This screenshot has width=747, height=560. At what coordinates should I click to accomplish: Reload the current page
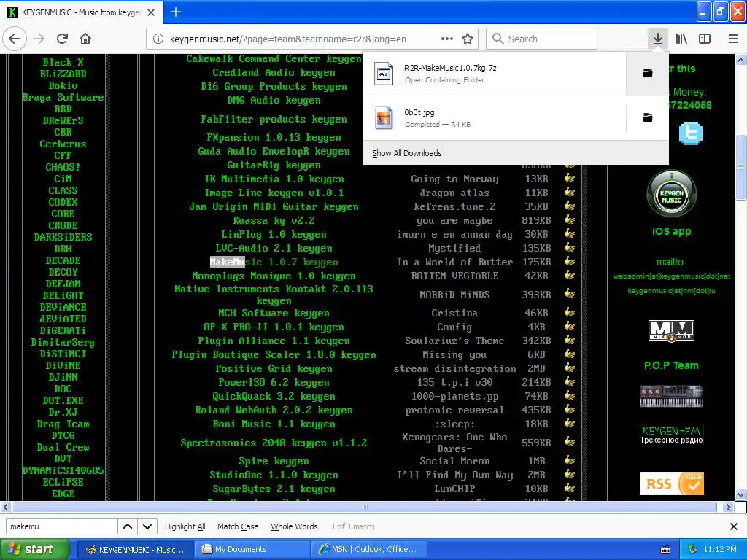click(62, 39)
